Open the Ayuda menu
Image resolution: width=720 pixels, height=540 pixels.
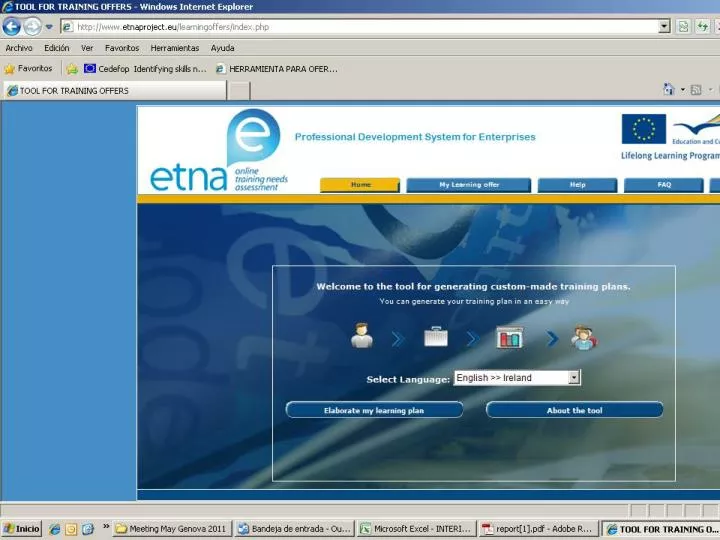[x=222, y=48]
